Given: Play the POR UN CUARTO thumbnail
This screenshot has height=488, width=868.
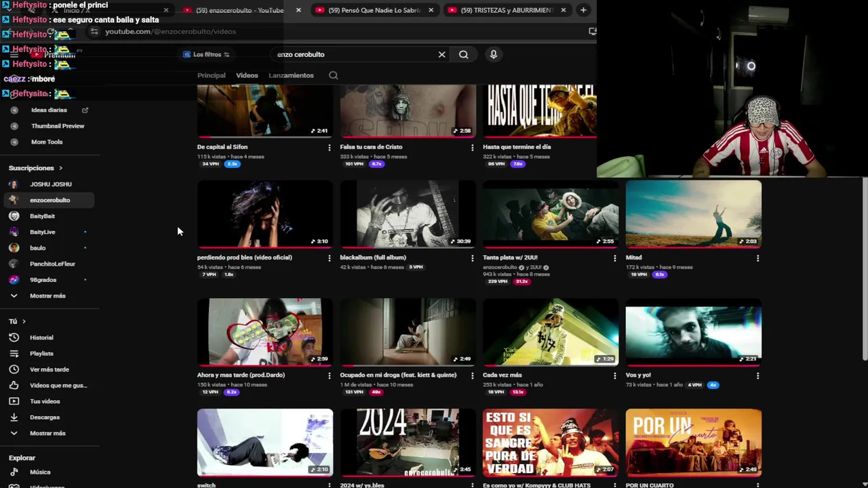Looking at the screenshot, I should (x=693, y=443).
